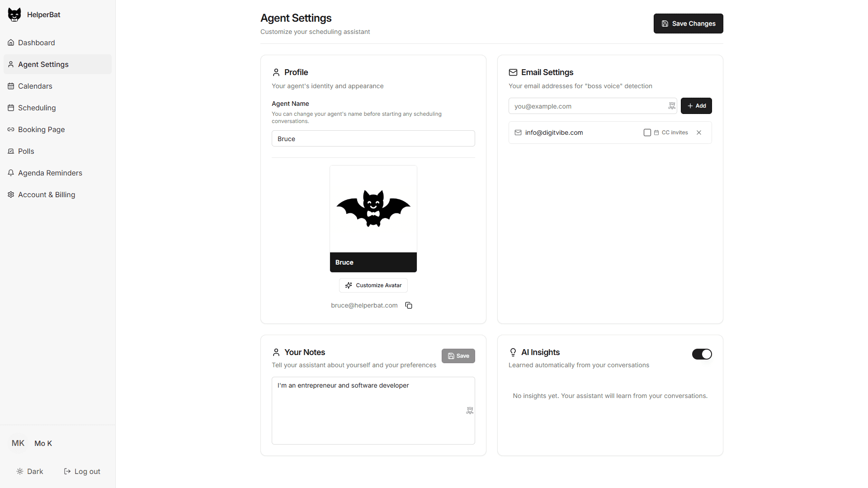Disable the AI Insights toggle switch
This screenshot has height=488, width=868.
coord(702,354)
